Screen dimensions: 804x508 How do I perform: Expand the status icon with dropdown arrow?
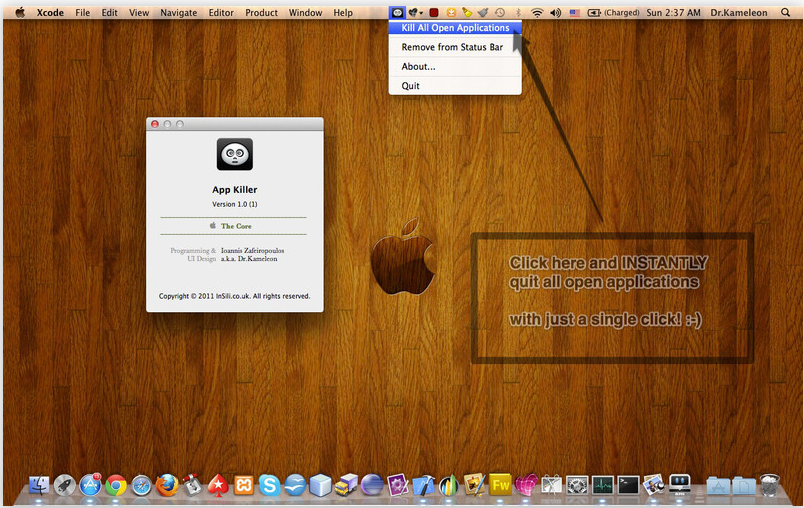tap(415, 13)
